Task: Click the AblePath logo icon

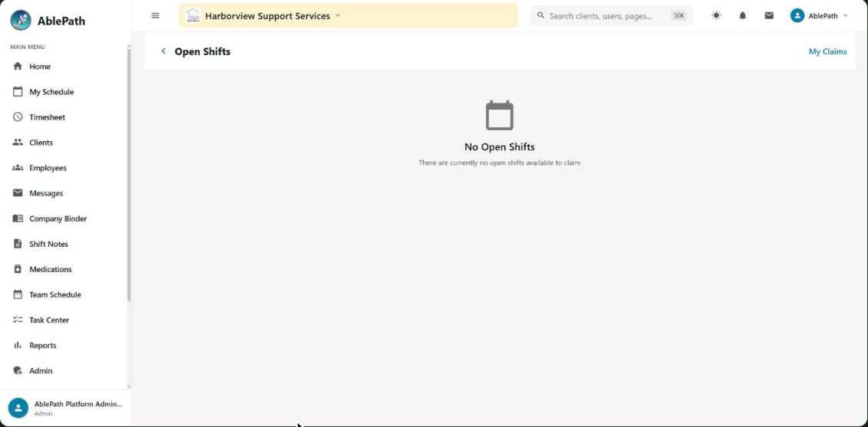Action: 21,20
